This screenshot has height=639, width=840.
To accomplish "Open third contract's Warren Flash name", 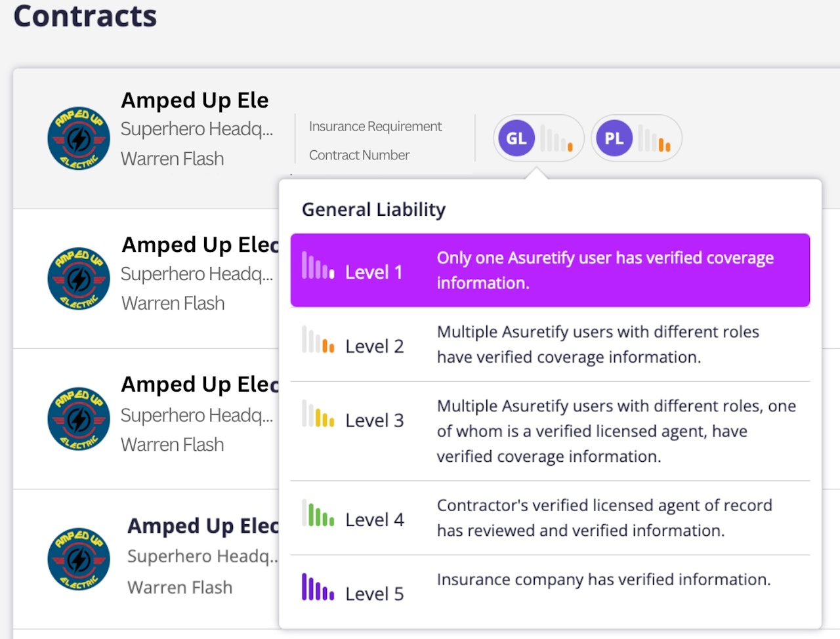I will (x=173, y=445).
